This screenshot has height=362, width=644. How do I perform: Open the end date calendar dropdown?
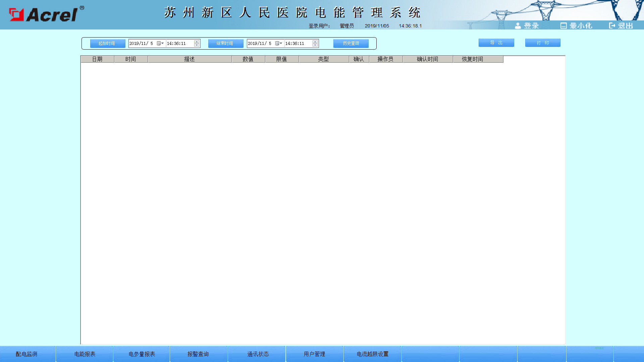pos(279,44)
